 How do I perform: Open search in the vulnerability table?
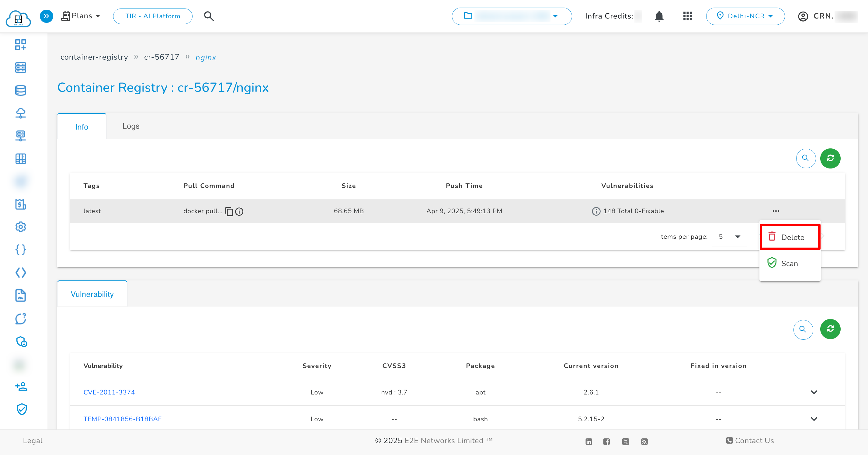(x=803, y=329)
